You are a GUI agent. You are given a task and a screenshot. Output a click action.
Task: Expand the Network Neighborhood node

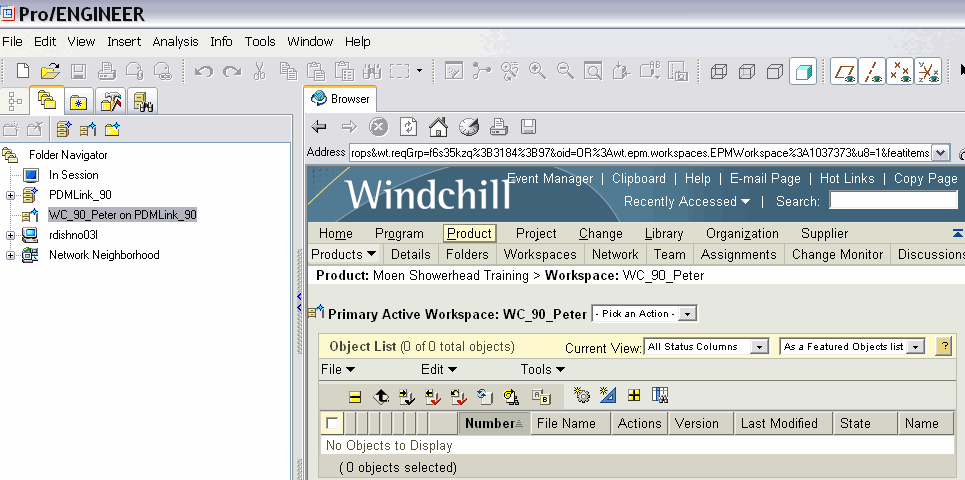pos(10,255)
